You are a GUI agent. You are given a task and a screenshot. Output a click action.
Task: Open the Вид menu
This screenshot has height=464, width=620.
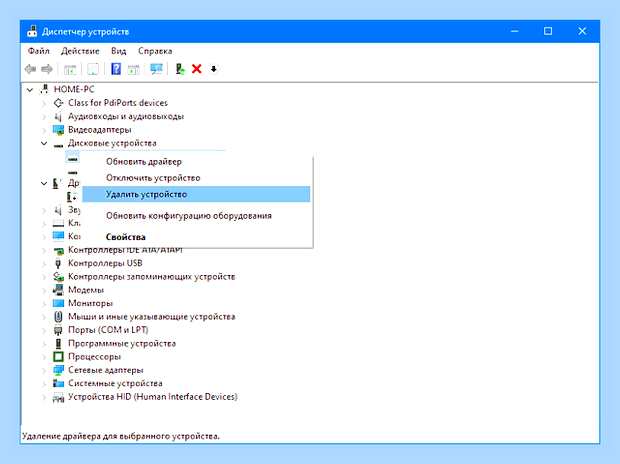119,51
